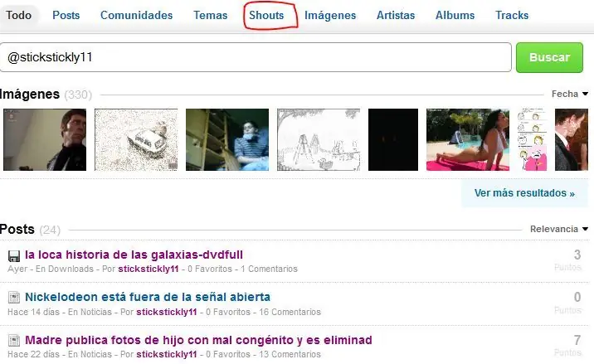Switch to the Artistas tab
Viewport: 594px width, 364px height.
[396, 15]
